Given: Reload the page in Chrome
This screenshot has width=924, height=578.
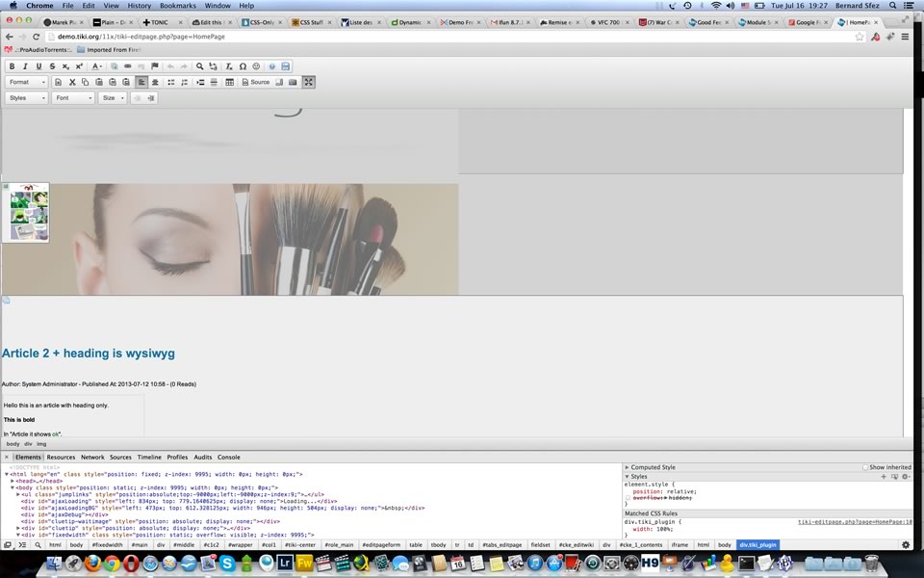Looking at the screenshot, I should (x=36, y=37).
